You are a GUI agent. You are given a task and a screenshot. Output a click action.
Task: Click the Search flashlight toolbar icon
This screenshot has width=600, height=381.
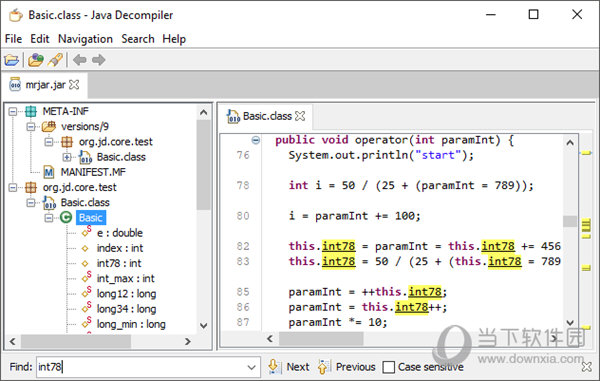click(x=55, y=60)
